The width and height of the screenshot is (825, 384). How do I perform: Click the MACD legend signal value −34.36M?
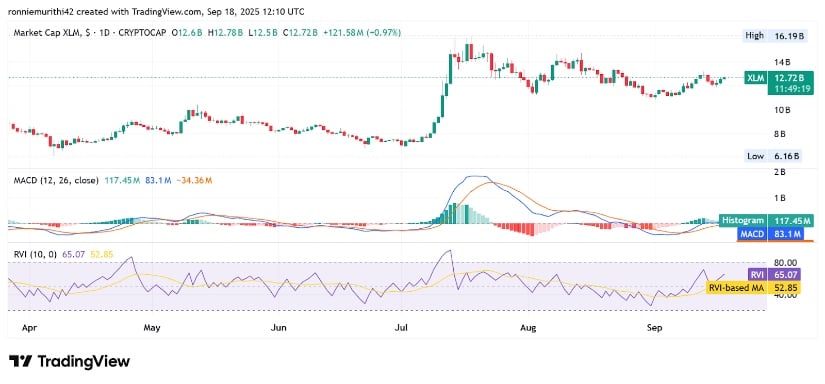click(194, 180)
